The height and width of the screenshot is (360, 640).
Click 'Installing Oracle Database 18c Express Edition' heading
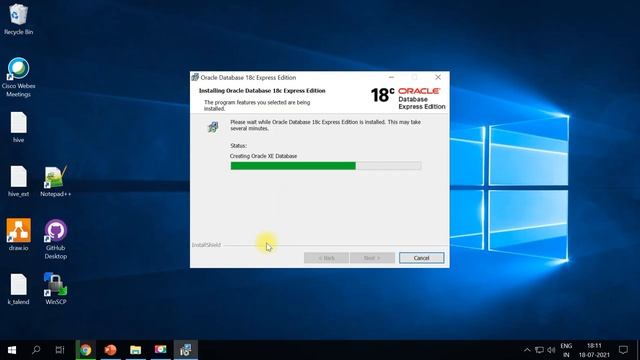click(x=262, y=91)
